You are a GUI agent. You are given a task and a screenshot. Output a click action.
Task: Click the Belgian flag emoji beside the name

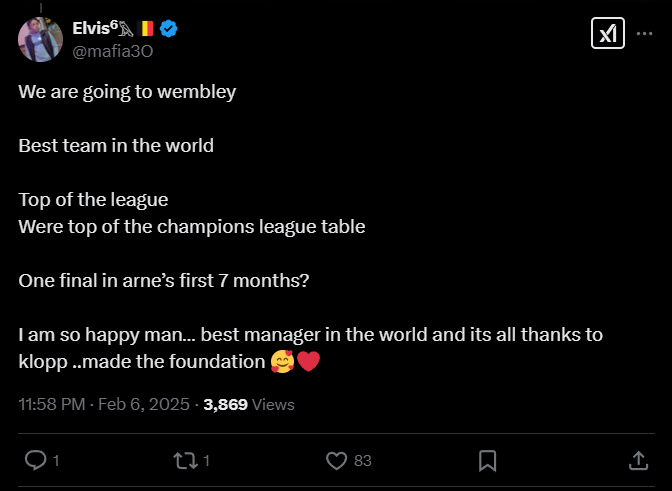147,30
